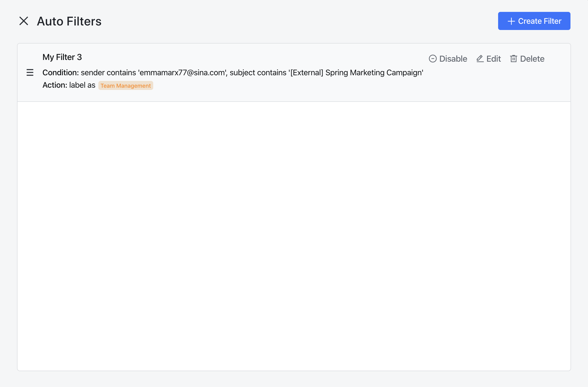
Task: Toggle My Filter 3 off using Disable control
Action: point(448,59)
